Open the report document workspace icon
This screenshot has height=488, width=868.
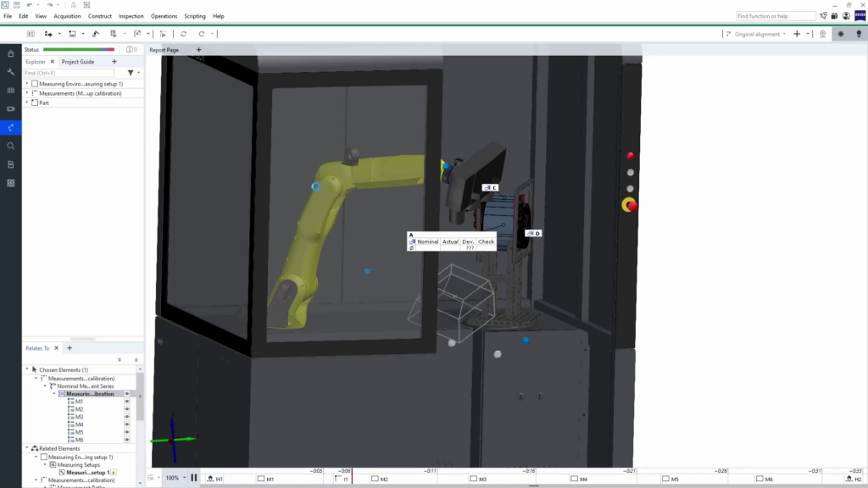click(x=10, y=164)
